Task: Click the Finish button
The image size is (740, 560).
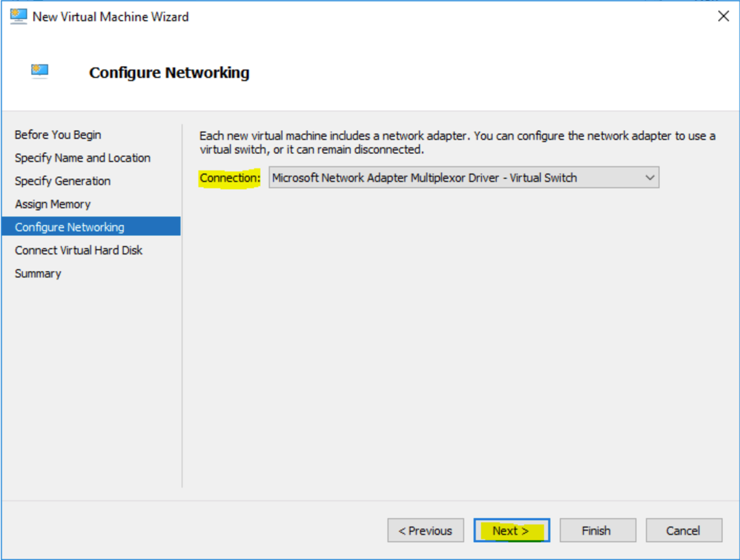Action: coord(598,530)
